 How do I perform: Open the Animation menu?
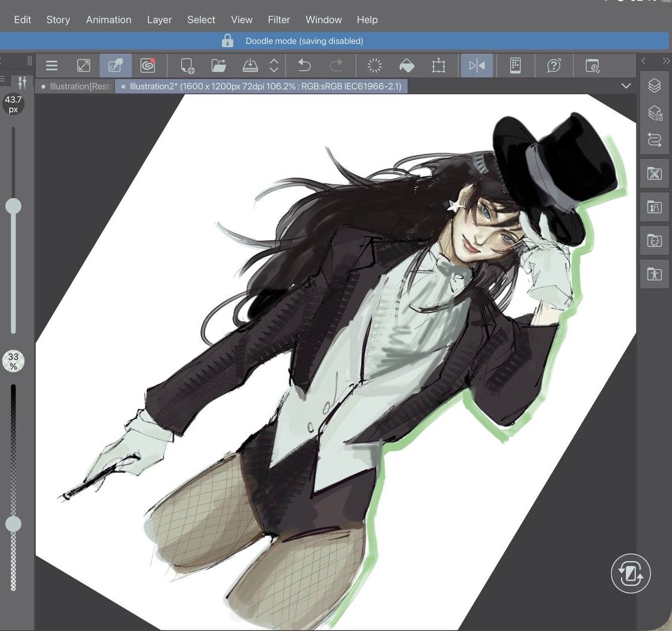(x=109, y=20)
